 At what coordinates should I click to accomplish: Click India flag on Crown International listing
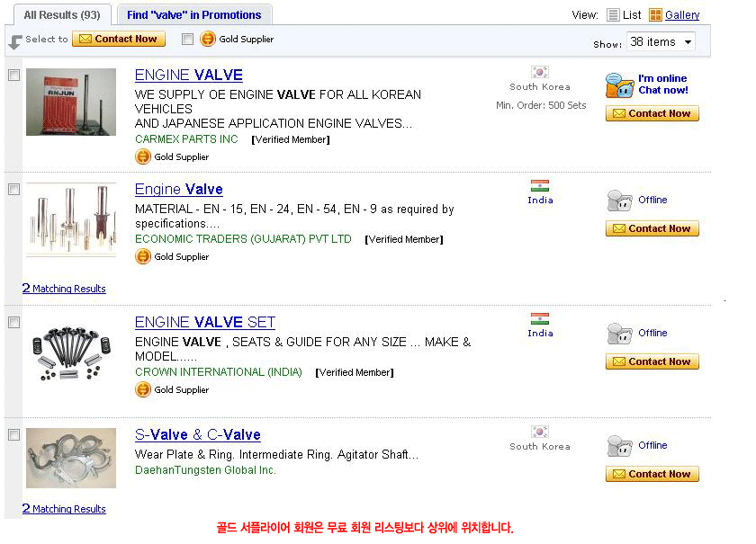(x=539, y=318)
